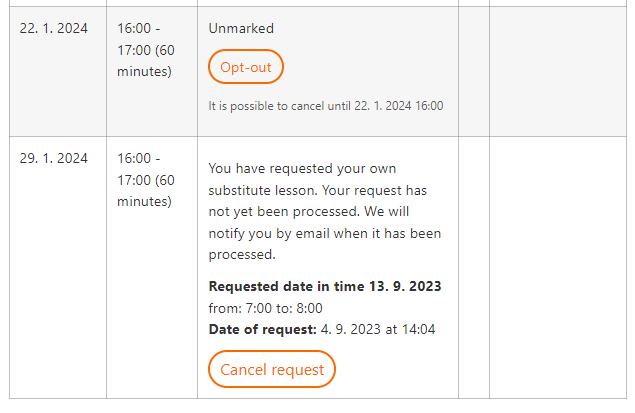The width and height of the screenshot is (635, 413).
Task: Click the '4. 9. 2023 at 14:04' timestamp
Action: coord(378,329)
